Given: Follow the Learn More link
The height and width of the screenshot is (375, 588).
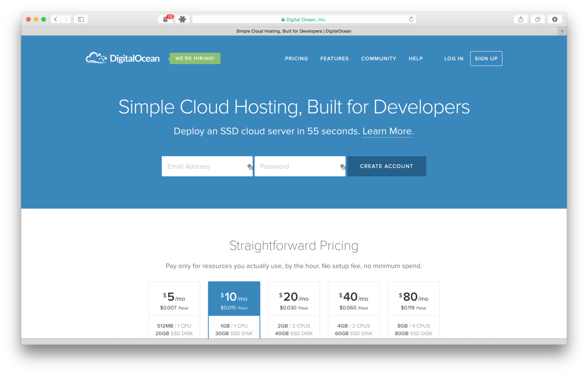Looking at the screenshot, I should tap(387, 131).
